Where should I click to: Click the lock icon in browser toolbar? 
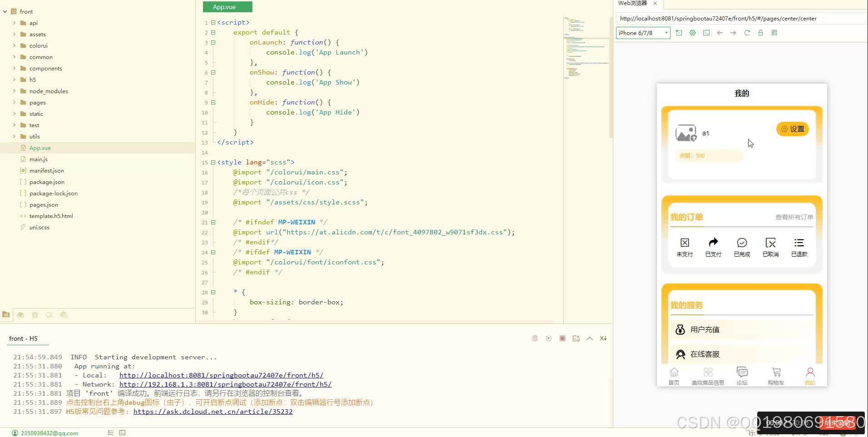coord(760,33)
